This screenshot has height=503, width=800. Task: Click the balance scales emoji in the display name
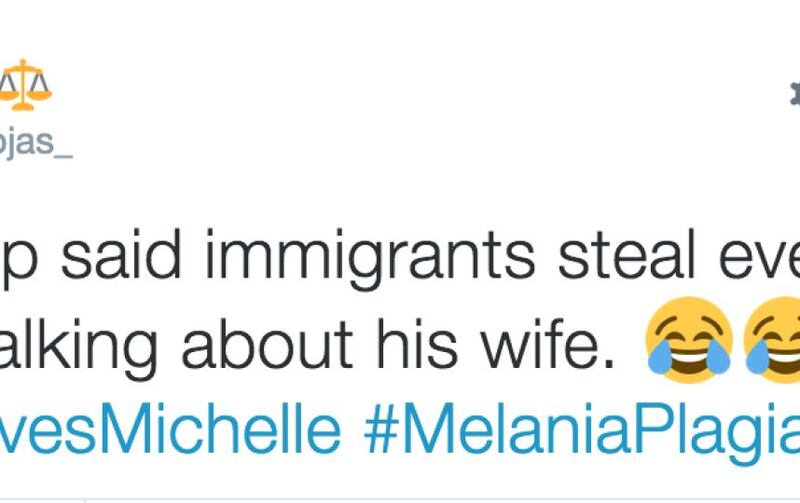(x=25, y=85)
